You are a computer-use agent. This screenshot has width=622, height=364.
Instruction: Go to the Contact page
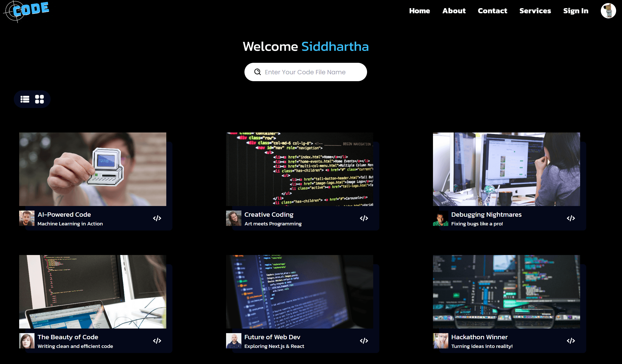click(x=493, y=11)
